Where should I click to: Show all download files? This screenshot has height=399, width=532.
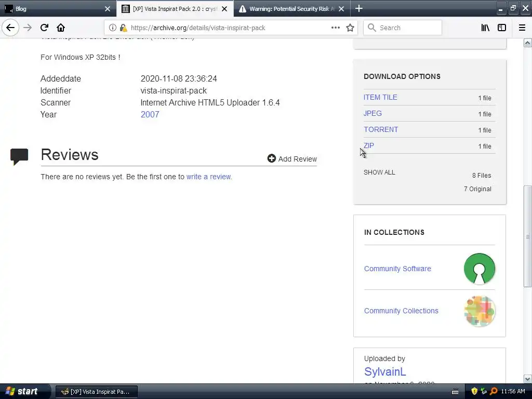[379, 172]
